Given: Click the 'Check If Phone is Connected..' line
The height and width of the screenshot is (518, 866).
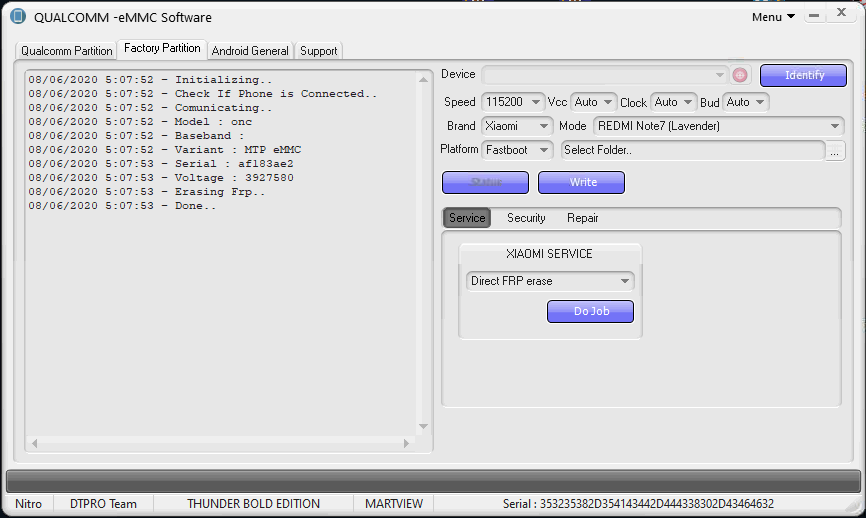Looking at the screenshot, I should [x=203, y=93].
